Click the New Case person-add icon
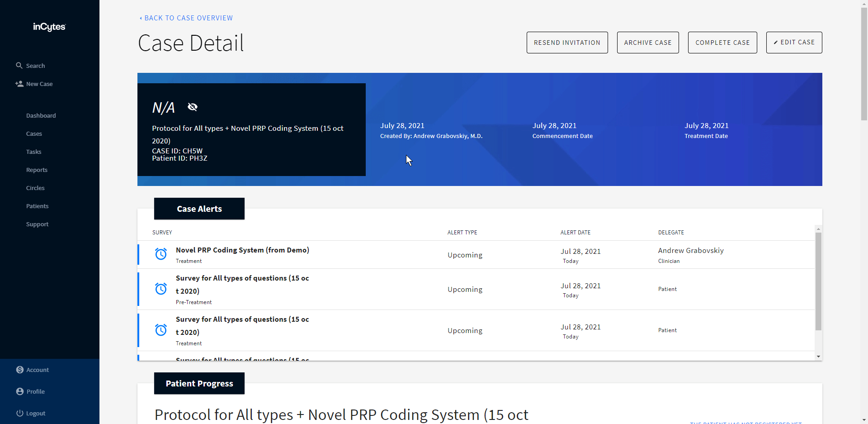 coord(19,84)
